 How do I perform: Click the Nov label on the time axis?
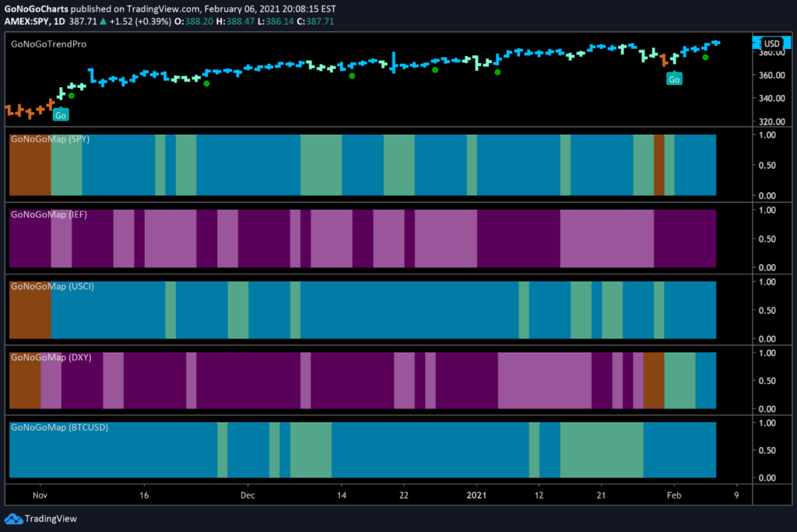pyautogui.click(x=40, y=495)
